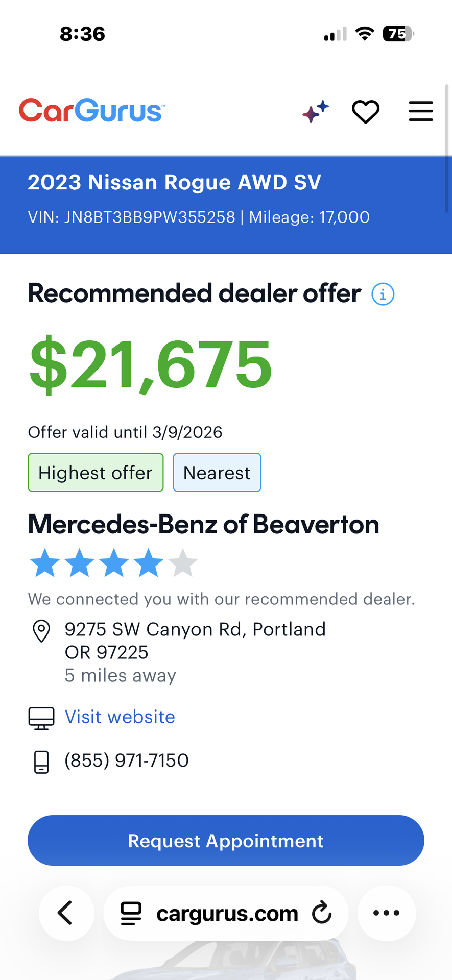Open the hamburger navigation menu
This screenshot has width=452, height=980.
[x=421, y=112]
